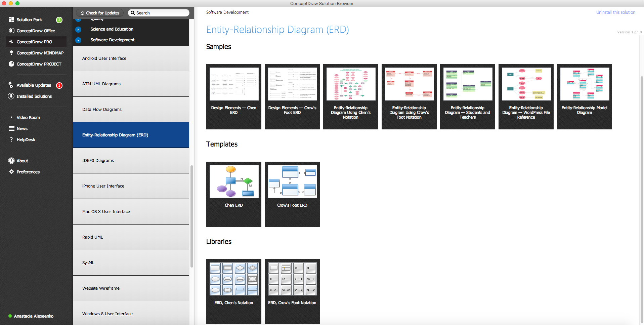The height and width of the screenshot is (325, 644).
Task: Open Mac OS X User Interface solution
Action: point(131,212)
